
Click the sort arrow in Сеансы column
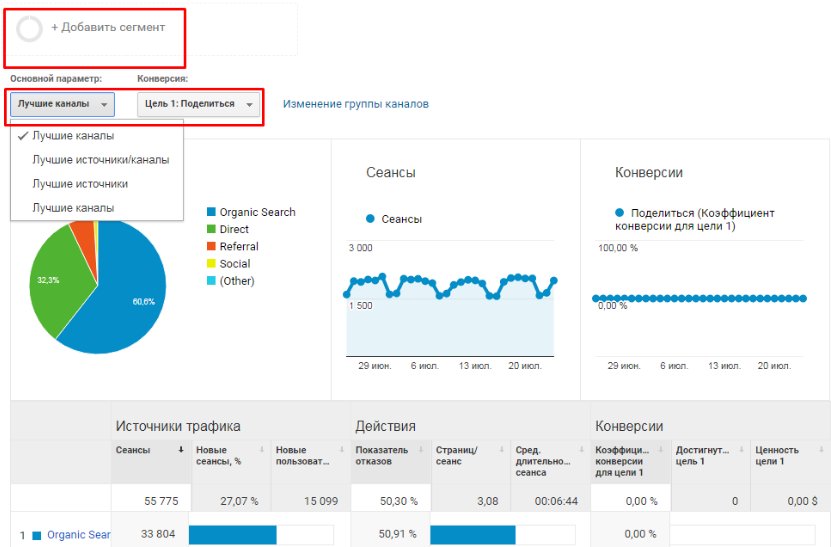[181, 450]
